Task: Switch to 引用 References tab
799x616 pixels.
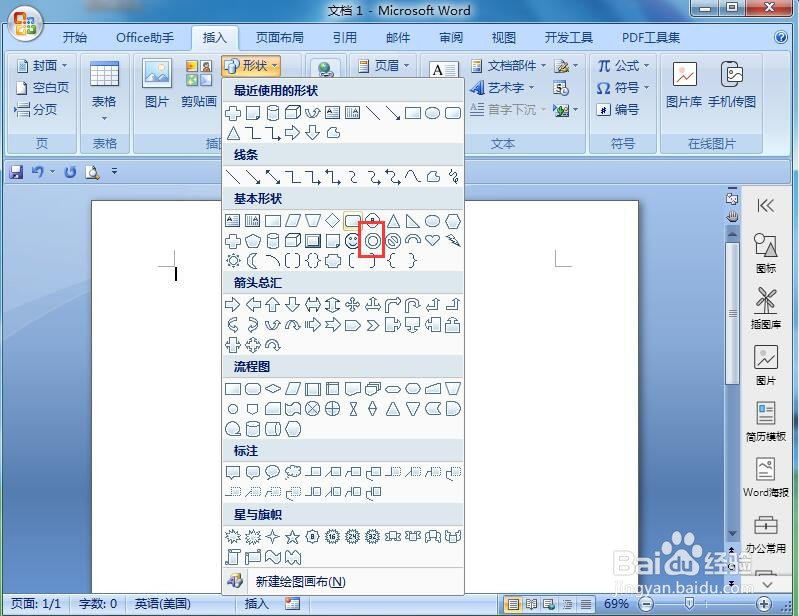Action: coord(344,38)
